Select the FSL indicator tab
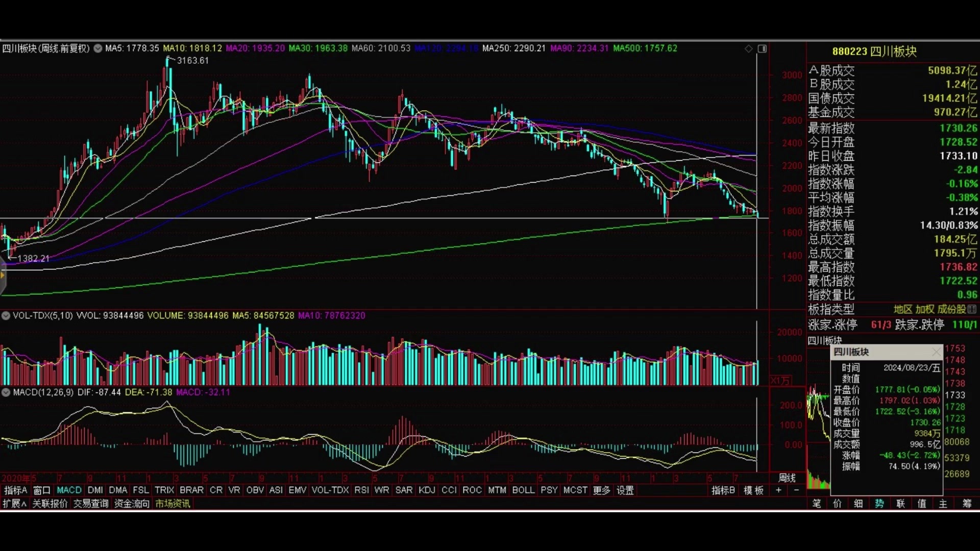This screenshot has height=551, width=980. (x=141, y=490)
